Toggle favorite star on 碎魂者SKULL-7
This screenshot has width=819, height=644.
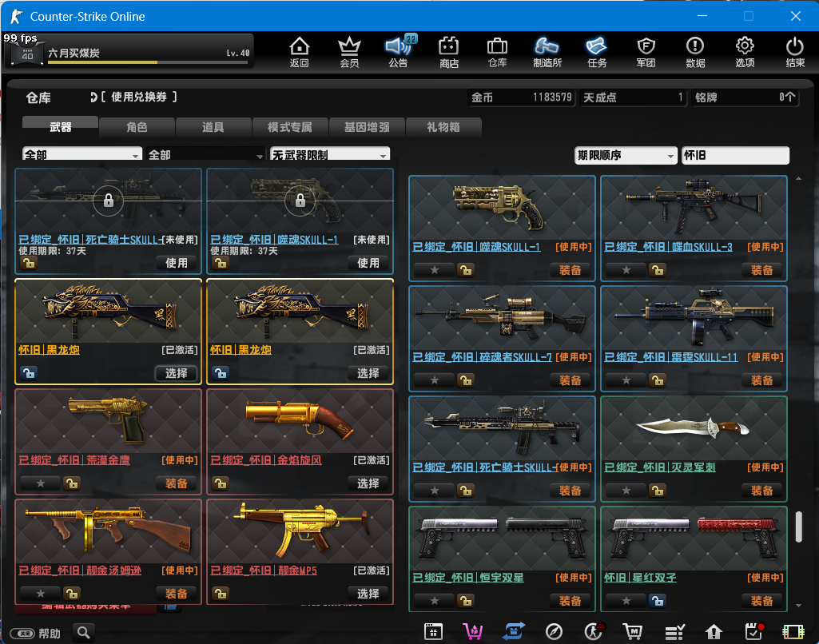coord(434,380)
